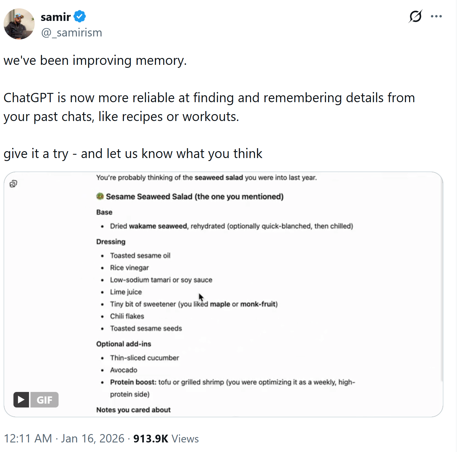Click the Grok icon on the post
Screen dimensions: 476x452
pos(415,16)
